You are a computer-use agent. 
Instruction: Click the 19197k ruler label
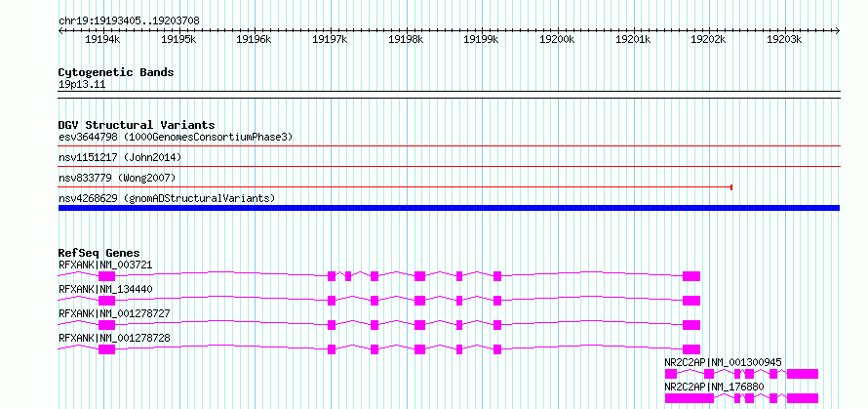pos(330,39)
